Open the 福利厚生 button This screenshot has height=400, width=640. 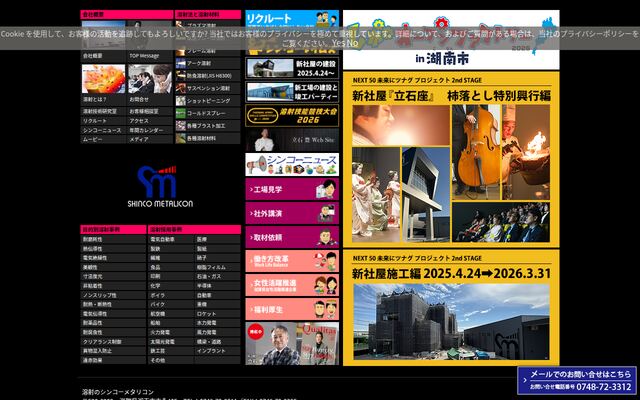292,309
